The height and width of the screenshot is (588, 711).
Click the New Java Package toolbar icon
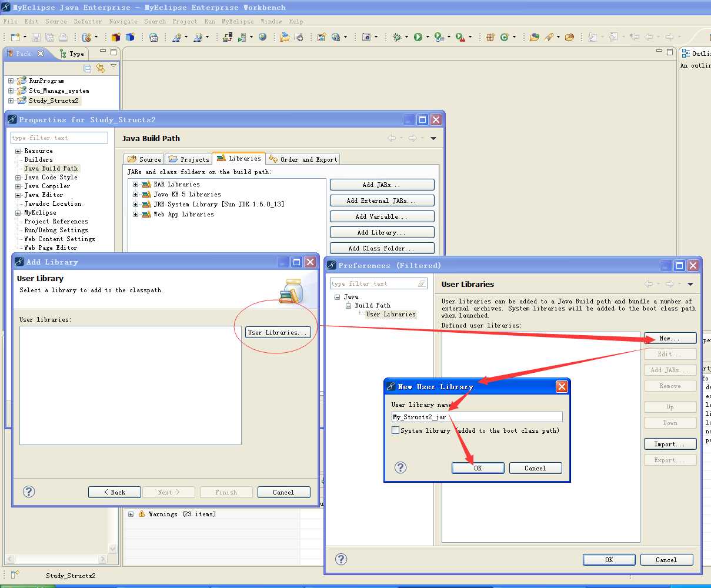[490, 37]
